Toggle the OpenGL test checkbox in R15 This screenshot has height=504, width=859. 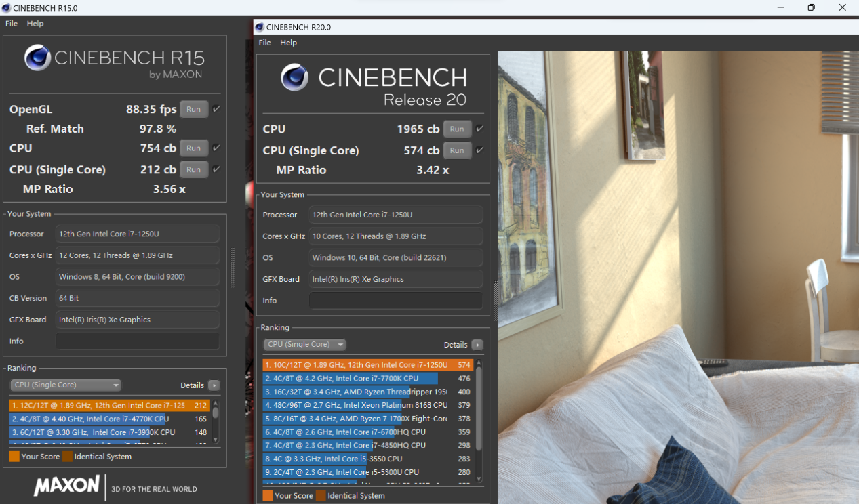click(x=216, y=109)
